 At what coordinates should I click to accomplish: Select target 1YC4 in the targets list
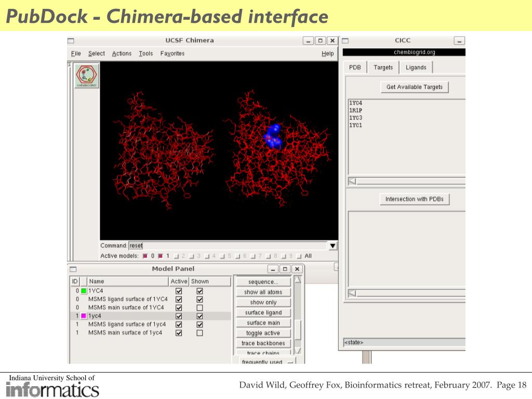coord(355,103)
